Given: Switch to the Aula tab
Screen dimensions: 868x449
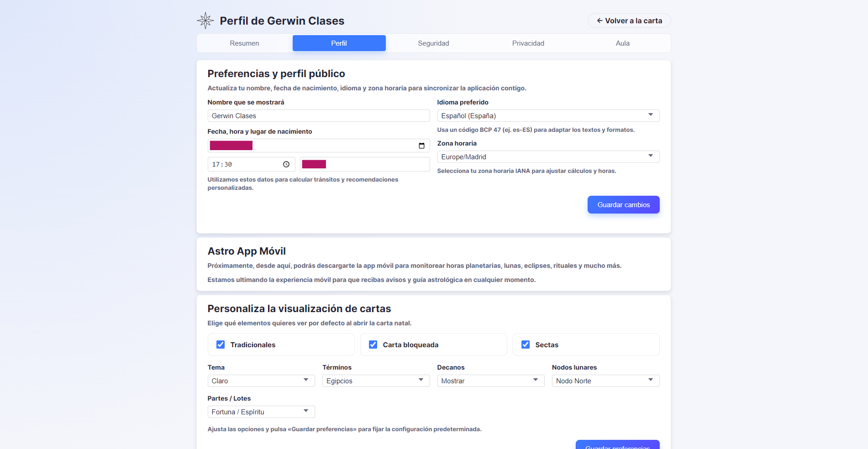Looking at the screenshot, I should (622, 43).
